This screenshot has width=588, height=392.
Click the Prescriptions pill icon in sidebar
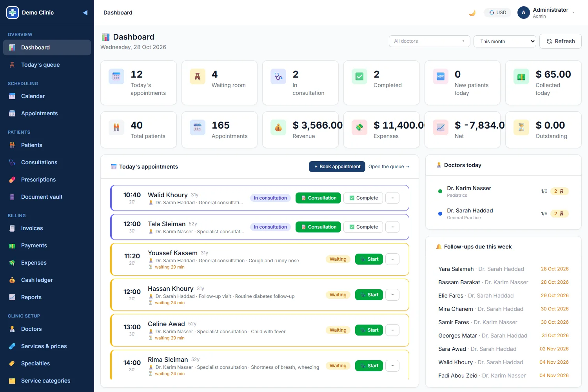[12, 180]
